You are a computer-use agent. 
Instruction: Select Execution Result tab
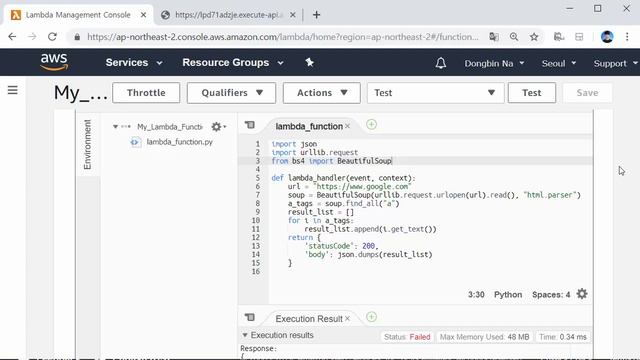309,319
